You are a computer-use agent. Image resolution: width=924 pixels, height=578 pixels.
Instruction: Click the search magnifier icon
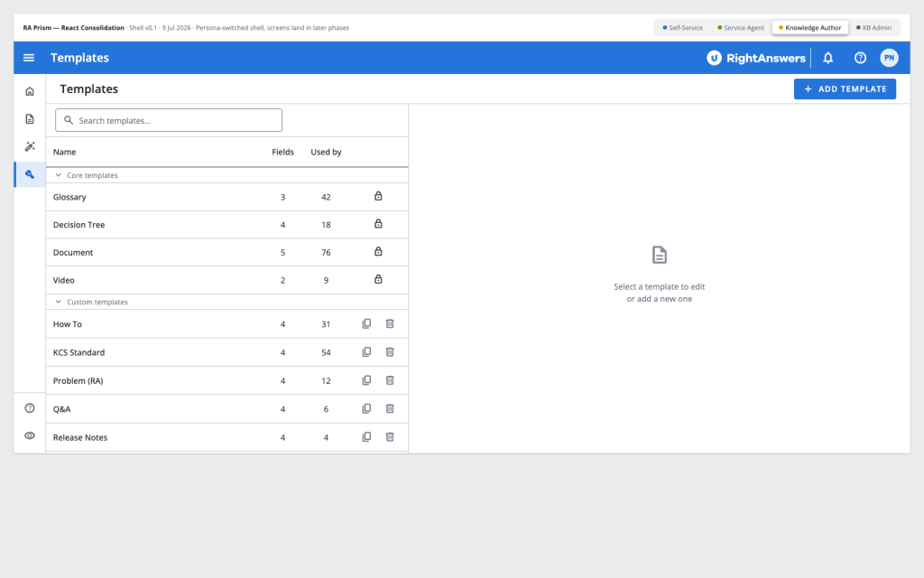click(69, 120)
